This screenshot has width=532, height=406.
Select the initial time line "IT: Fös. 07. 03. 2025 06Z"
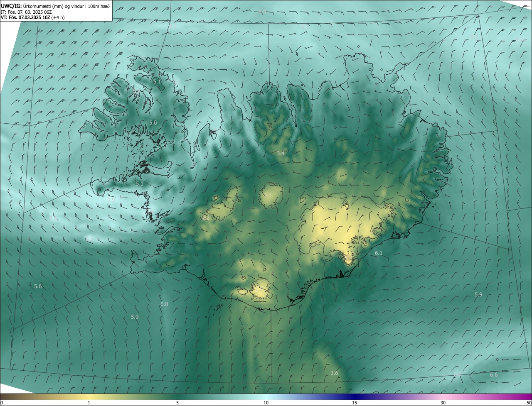pos(26,12)
